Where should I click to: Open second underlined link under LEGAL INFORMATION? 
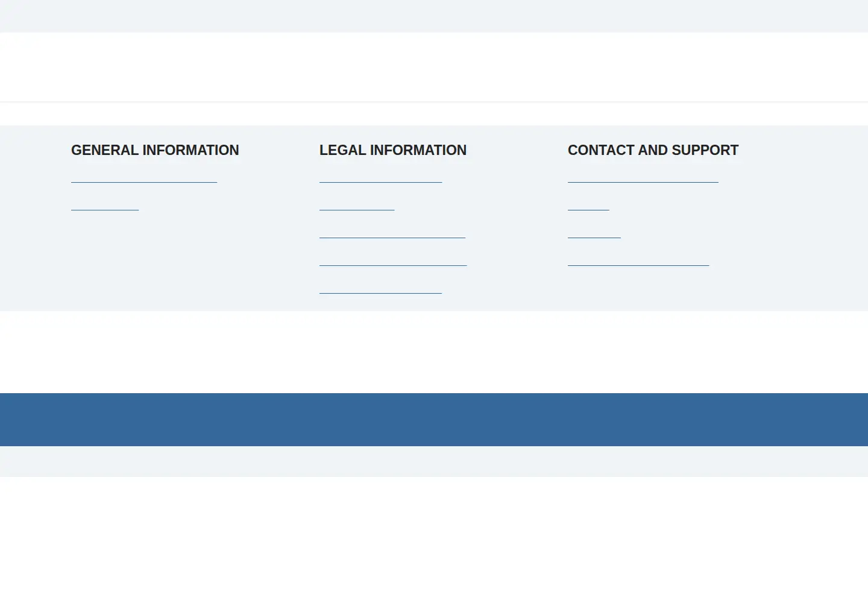pos(357,204)
